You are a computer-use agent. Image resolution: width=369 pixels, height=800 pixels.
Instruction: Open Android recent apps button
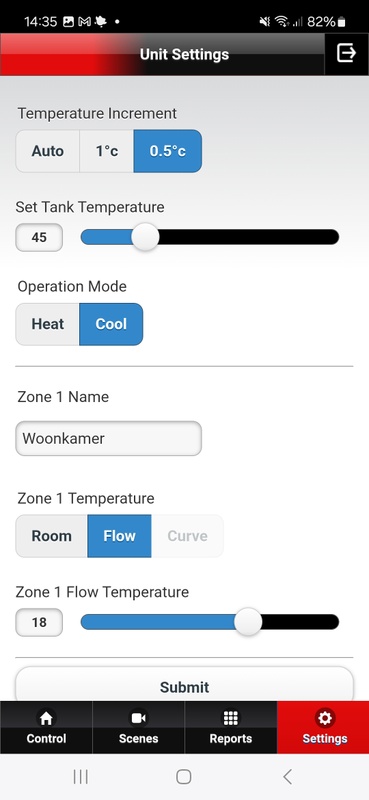(x=81, y=777)
